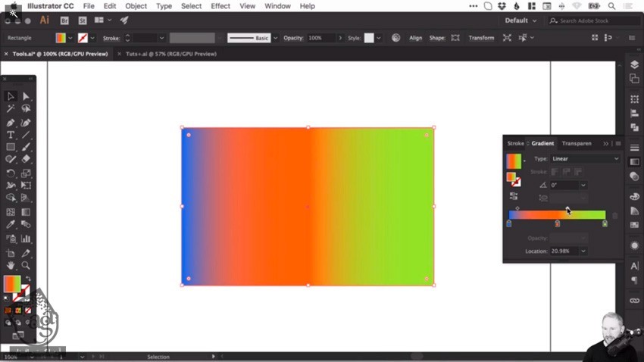Image resolution: width=644 pixels, height=362 pixels.
Task: Open fill swatch dropdown in control bar
Action: click(70, 38)
